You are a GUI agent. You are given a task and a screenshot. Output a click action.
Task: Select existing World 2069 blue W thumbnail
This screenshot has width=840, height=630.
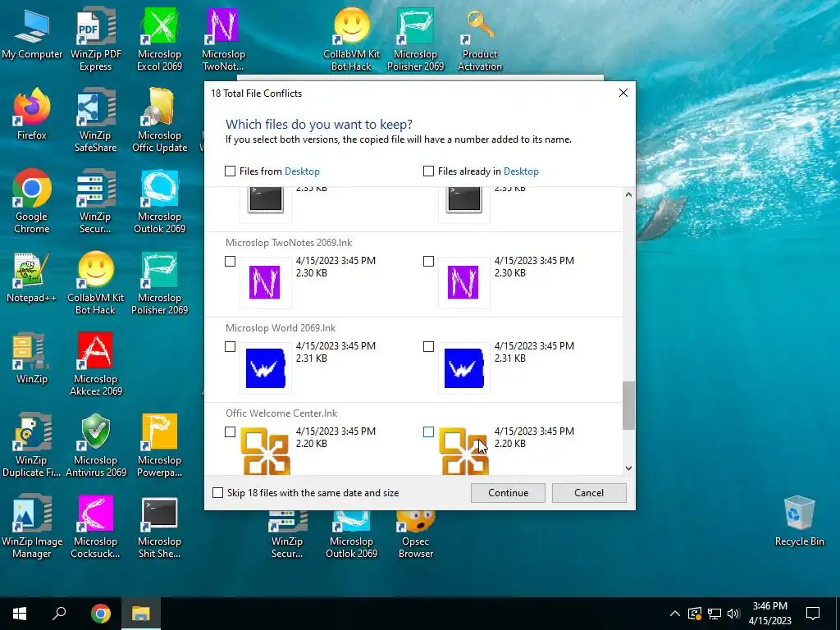[464, 368]
